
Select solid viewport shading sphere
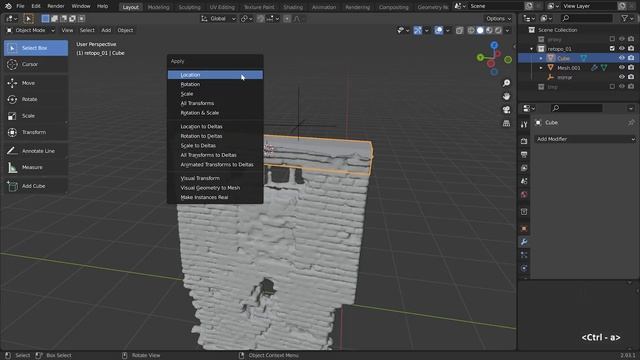pos(480,31)
